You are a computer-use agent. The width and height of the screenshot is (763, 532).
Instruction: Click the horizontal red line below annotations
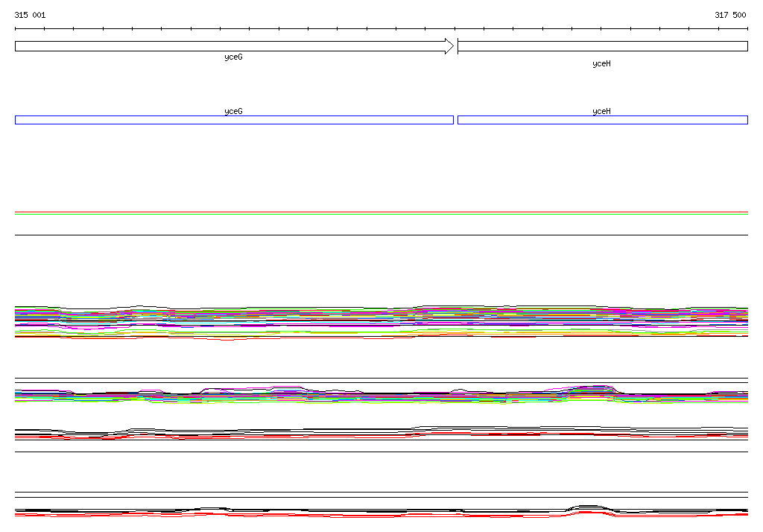pyautogui.click(x=381, y=213)
